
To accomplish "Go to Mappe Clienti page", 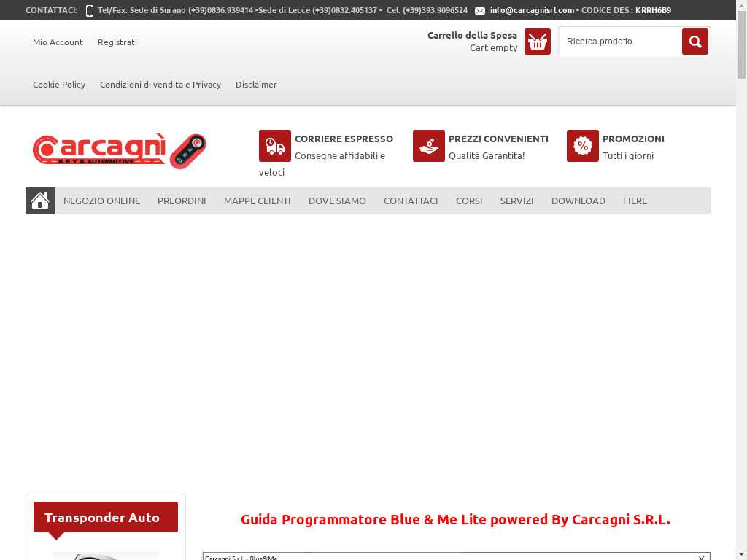I will tap(258, 201).
